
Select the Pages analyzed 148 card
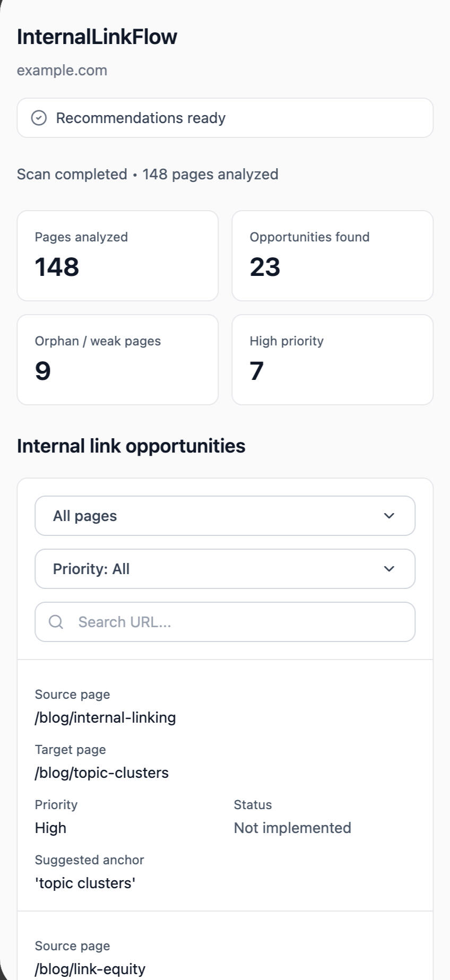coord(118,256)
